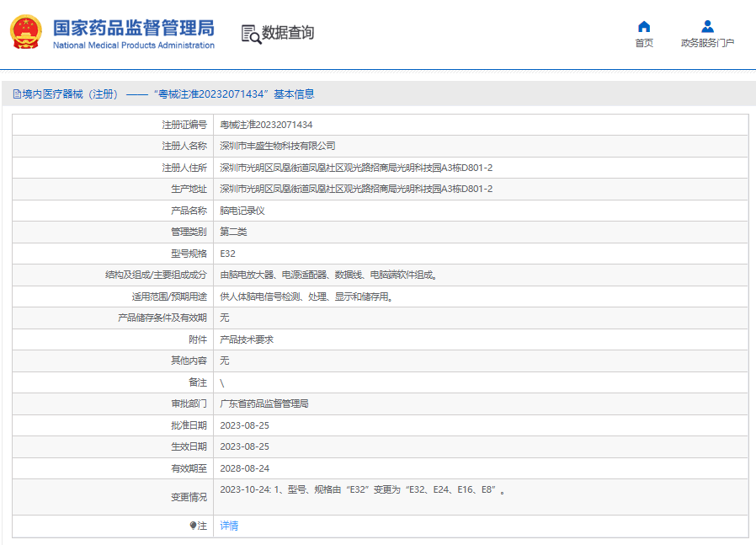Open the 政务服务门户 user icon

click(707, 26)
